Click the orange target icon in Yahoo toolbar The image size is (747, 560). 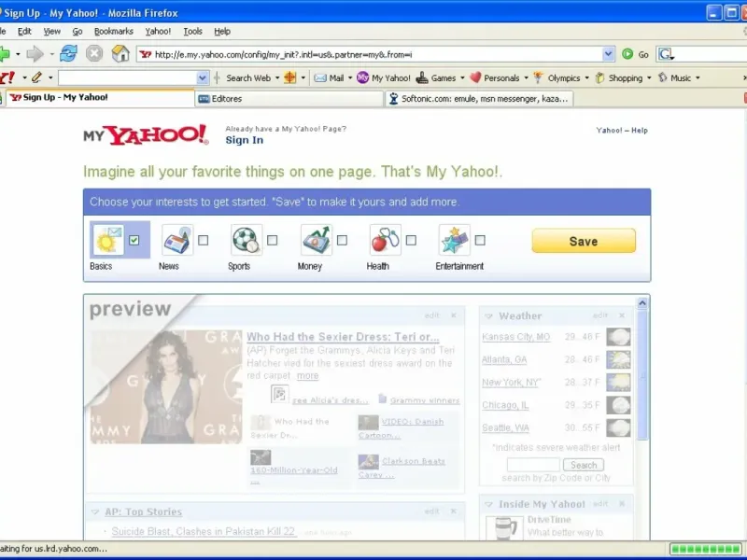pyautogui.click(x=289, y=77)
